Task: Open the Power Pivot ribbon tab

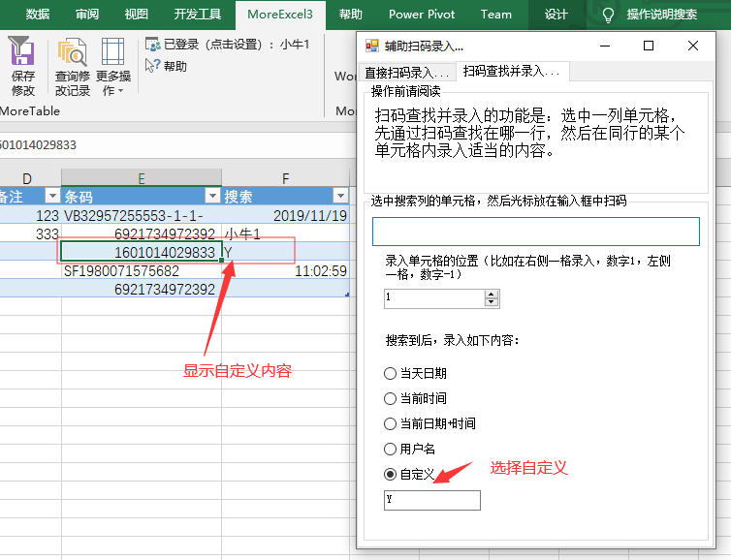Action: 420,15
